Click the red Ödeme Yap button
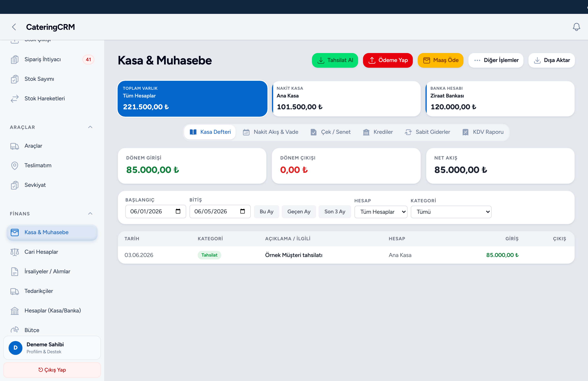 pos(388,60)
